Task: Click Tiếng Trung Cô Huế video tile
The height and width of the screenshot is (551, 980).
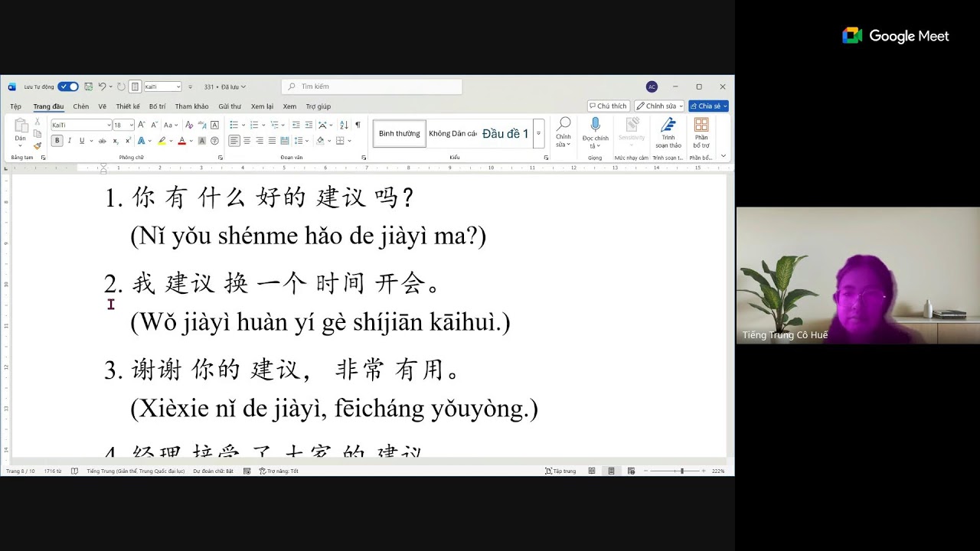Action: [x=857, y=275]
